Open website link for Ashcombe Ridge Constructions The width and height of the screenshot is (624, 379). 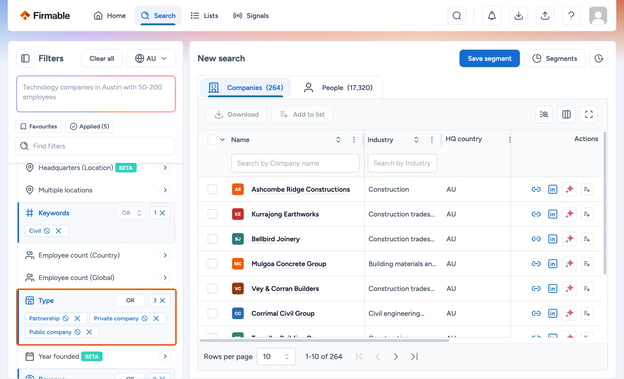point(536,190)
